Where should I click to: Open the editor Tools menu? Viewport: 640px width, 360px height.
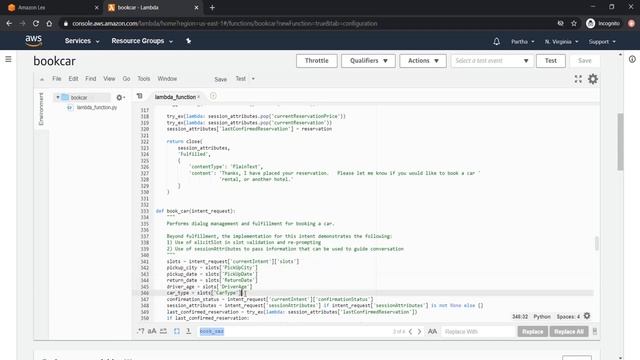144,78
